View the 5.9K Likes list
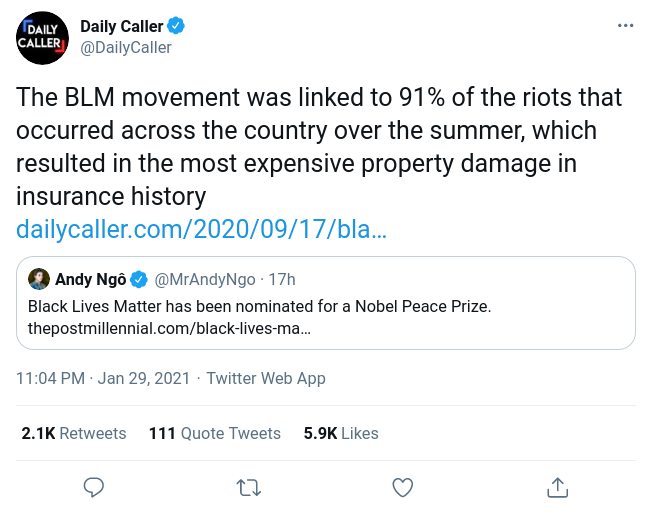 pyautogui.click(x=341, y=433)
